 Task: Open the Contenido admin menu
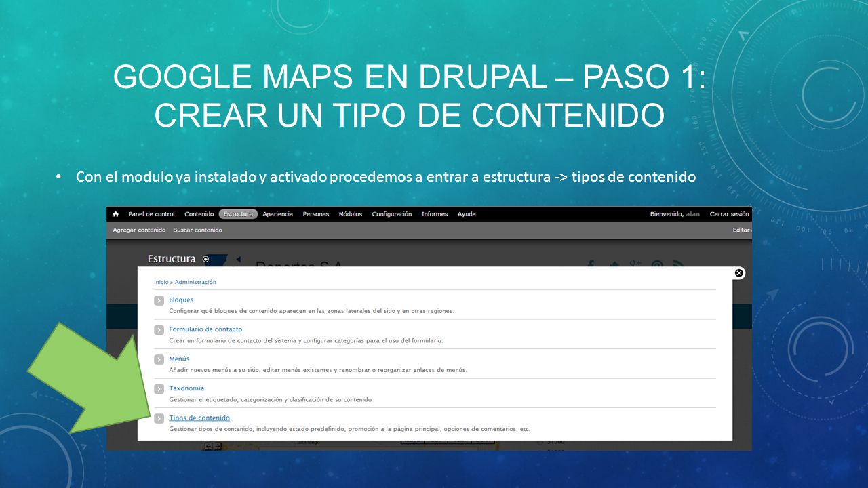199,214
